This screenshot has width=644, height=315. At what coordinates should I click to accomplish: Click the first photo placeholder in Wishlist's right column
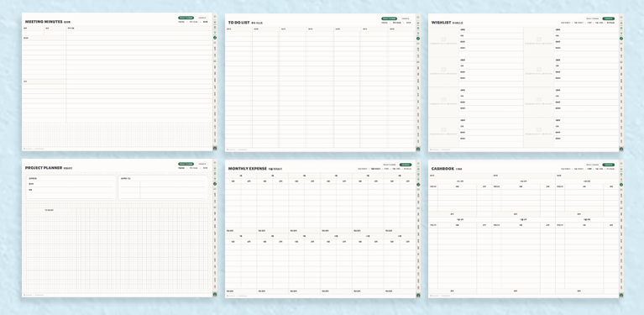[x=539, y=42]
